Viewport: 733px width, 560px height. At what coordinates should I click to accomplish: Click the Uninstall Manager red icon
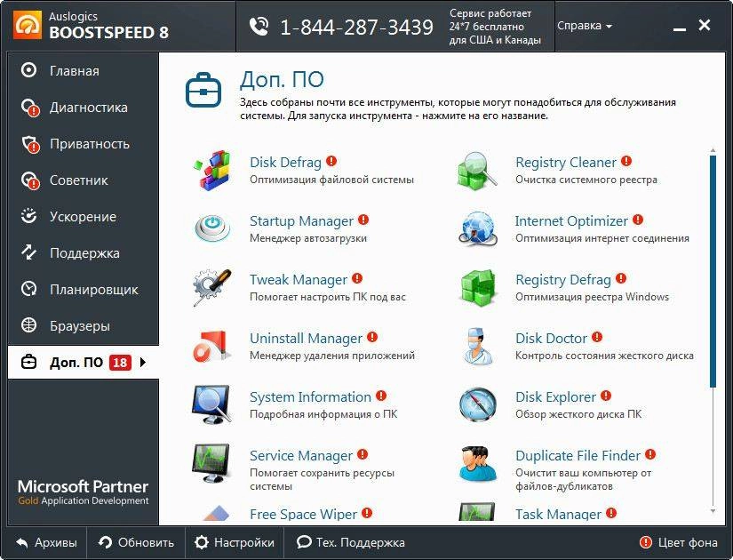212,346
